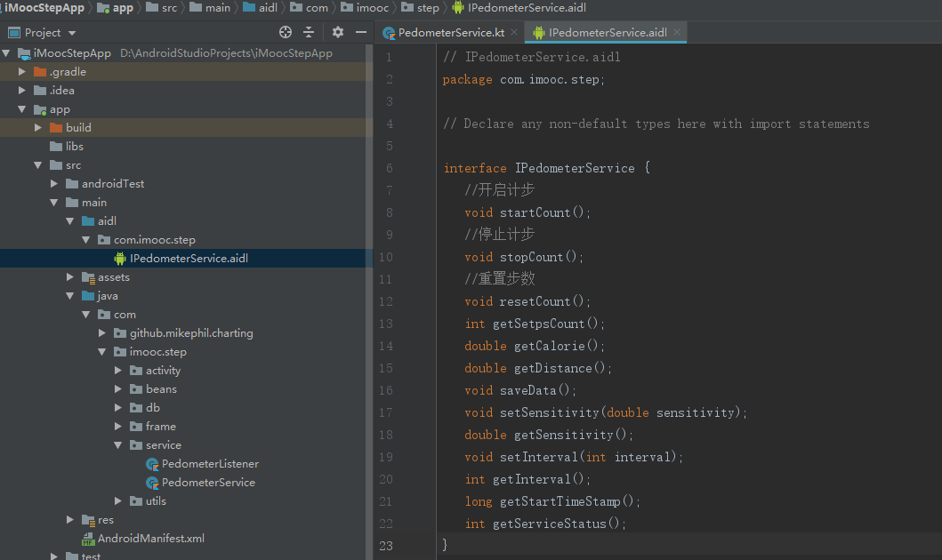This screenshot has width=942, height=560.
Task: Click the Android icon beside IPedometerService.aidl breadcrumb
Action: click(x=459, y=7)
